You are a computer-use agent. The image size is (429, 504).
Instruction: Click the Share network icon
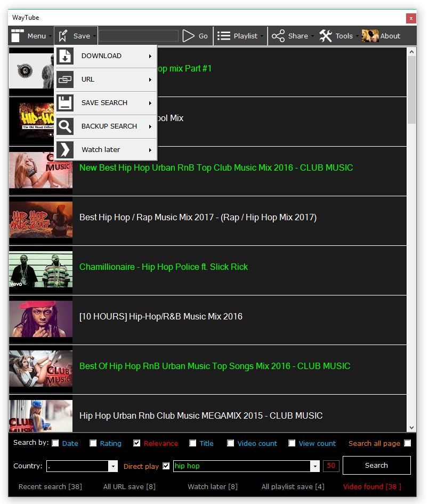(278, 36)
